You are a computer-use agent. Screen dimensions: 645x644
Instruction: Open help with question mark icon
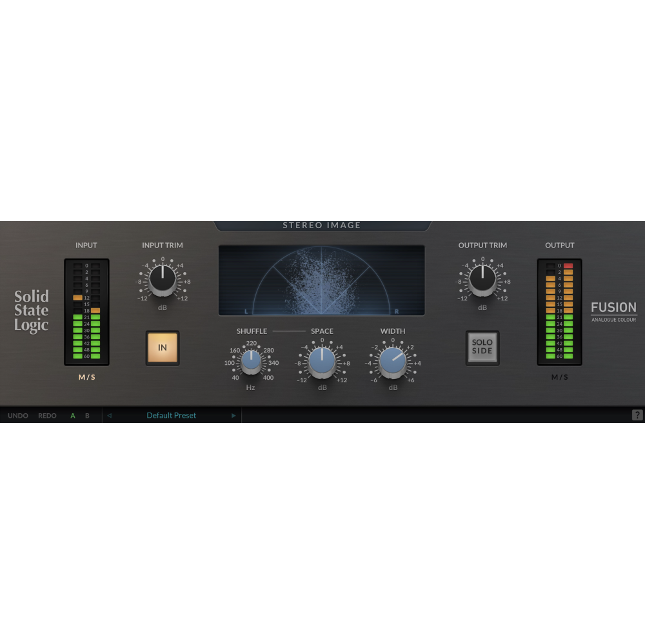637,415
